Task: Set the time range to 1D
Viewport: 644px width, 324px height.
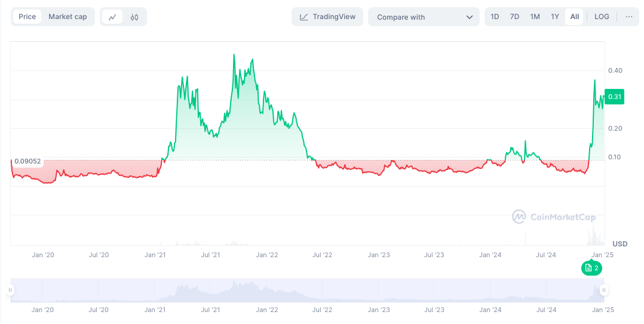Action: (x=495, y=17)
